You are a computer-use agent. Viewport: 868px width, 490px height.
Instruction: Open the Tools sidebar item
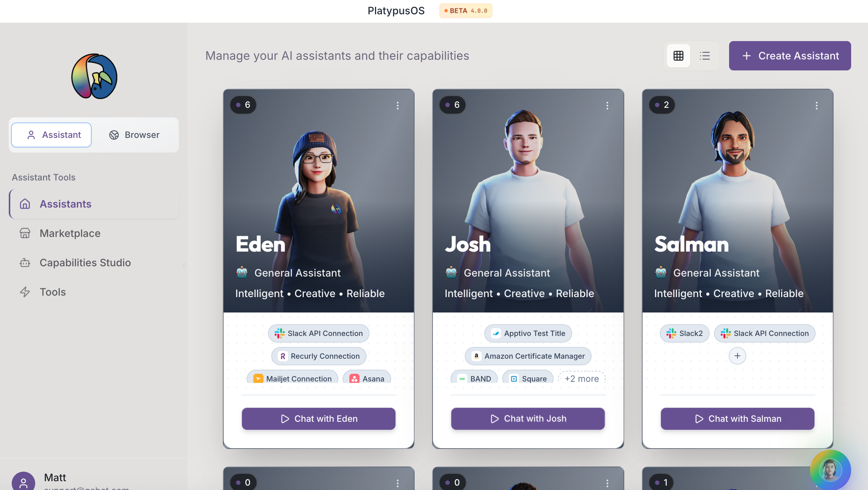pos(53,292)
